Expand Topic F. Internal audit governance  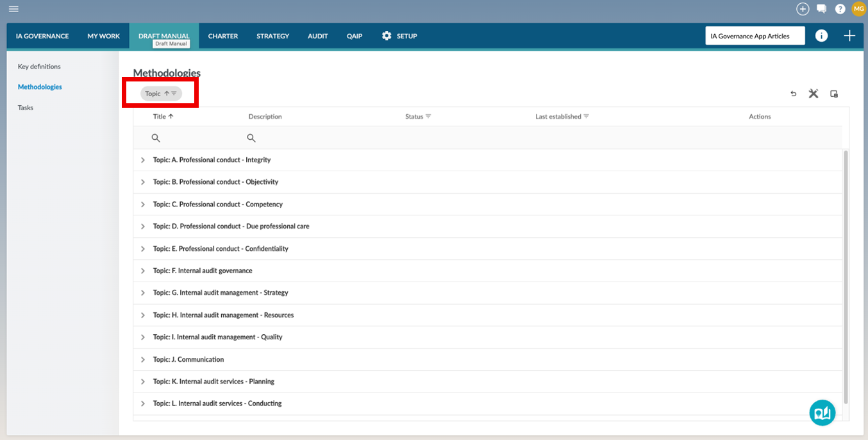coord(143,271)
